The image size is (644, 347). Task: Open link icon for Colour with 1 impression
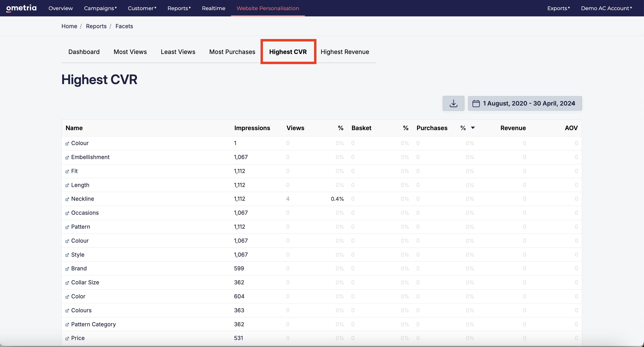pyautogui.click(x=67, y=144)
